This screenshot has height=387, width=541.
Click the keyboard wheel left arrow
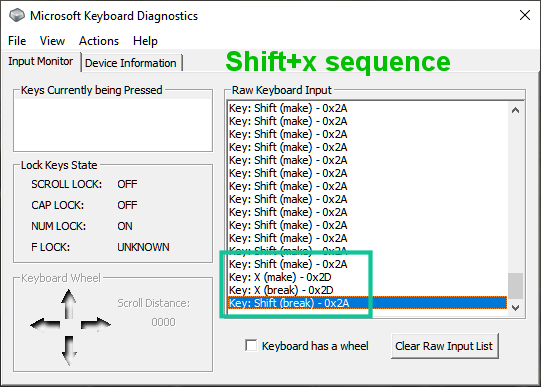(45, 324)
